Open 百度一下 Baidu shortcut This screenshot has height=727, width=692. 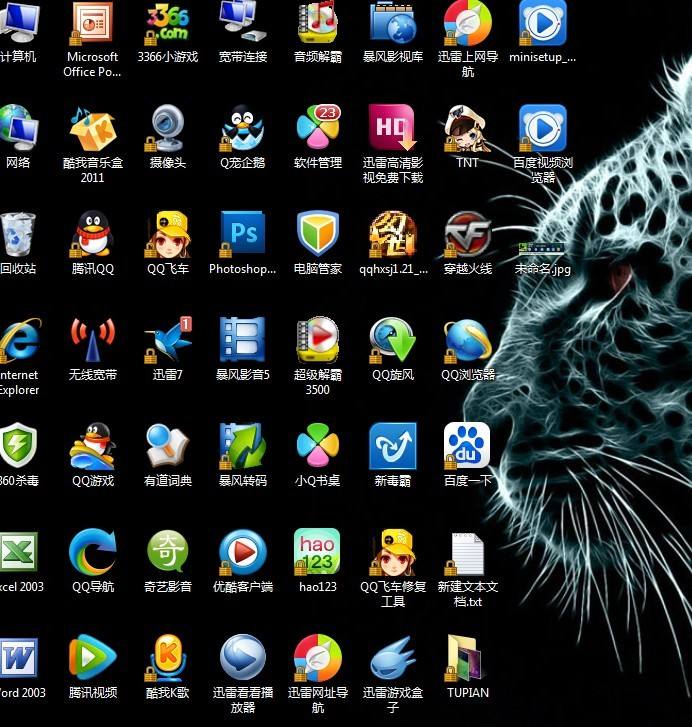point(467,446)
